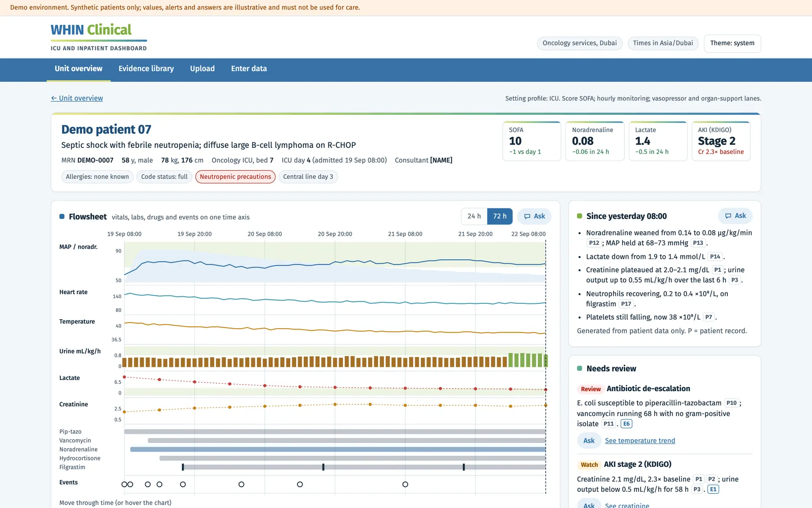The height and width of the screenshot is (508, 812).
Task: Go to the Enter data tab
Action: (249, 69)
